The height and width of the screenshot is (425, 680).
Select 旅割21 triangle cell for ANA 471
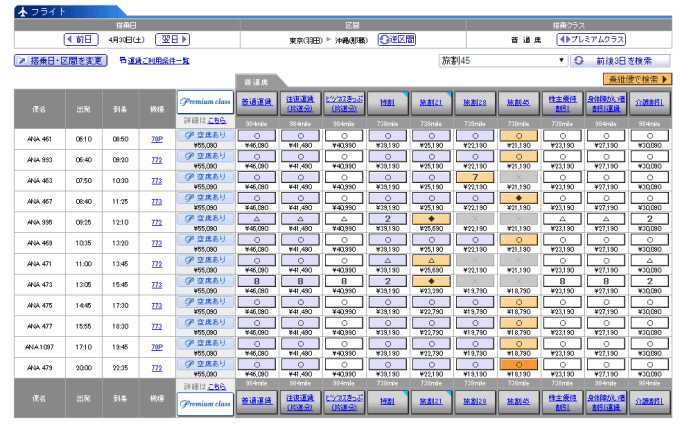point(432,261)
